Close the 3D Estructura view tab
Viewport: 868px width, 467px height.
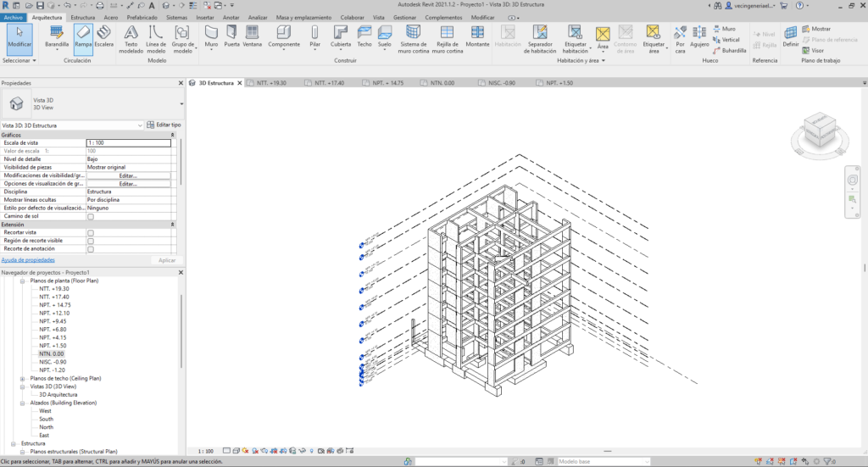click(x=240, y=83)
